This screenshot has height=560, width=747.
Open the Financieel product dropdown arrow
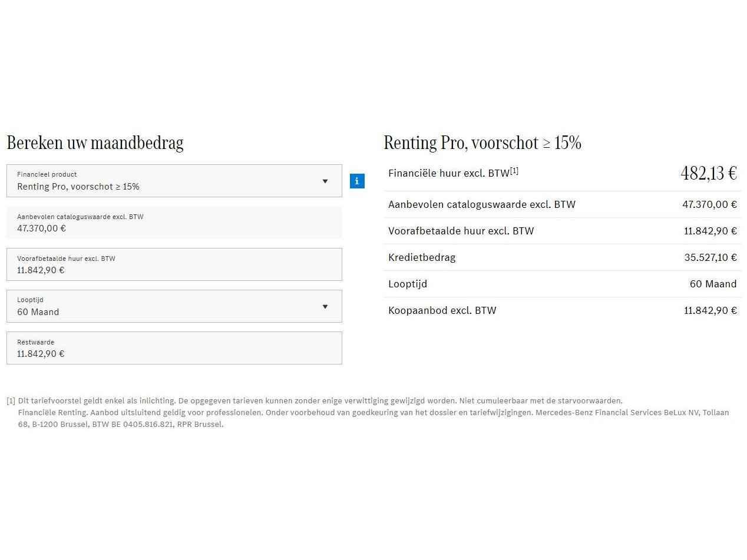coord(325,181)
